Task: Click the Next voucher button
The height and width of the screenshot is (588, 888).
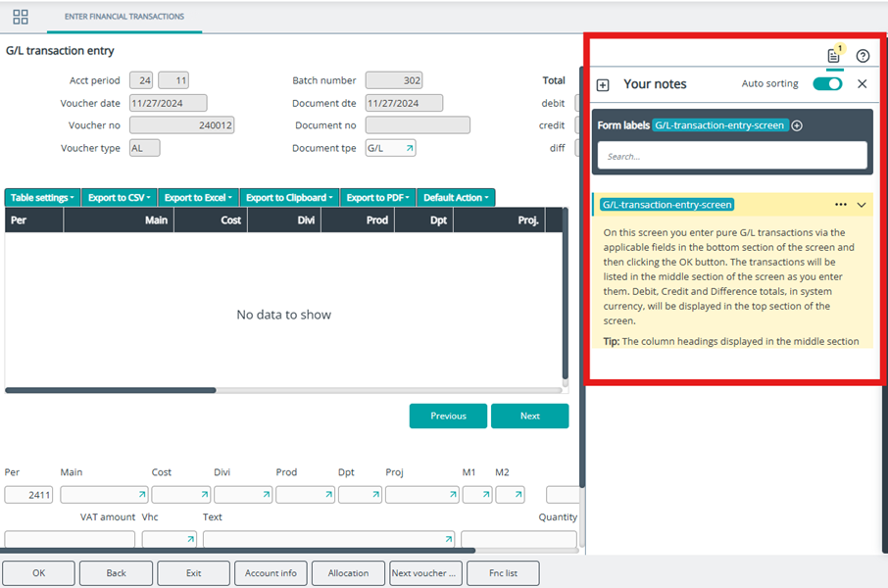Action: (x=425, y=573)
